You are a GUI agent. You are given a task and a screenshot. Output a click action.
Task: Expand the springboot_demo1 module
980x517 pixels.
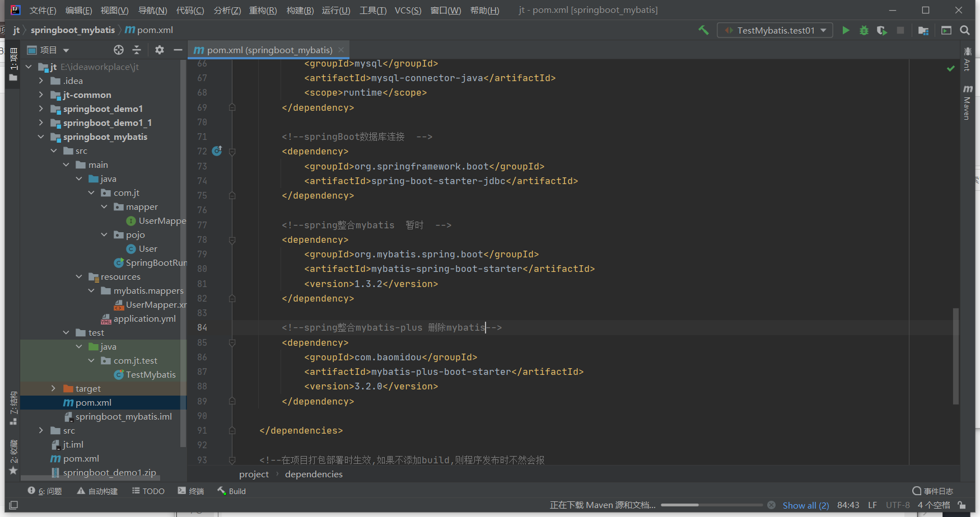click(41, 109)
